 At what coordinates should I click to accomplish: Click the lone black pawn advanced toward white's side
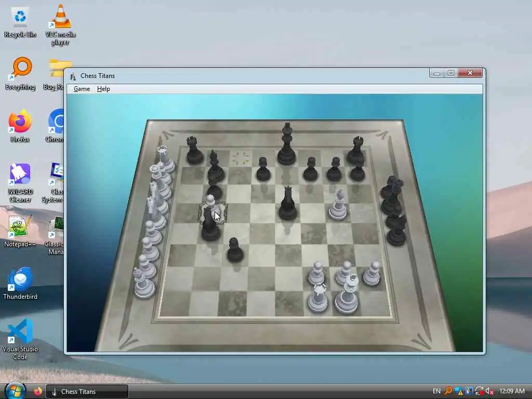click(x=235, y=250)
